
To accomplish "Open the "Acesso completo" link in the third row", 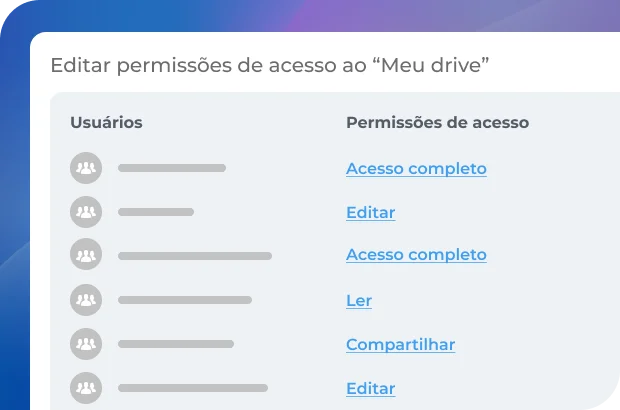I will (x=416, y=255).
